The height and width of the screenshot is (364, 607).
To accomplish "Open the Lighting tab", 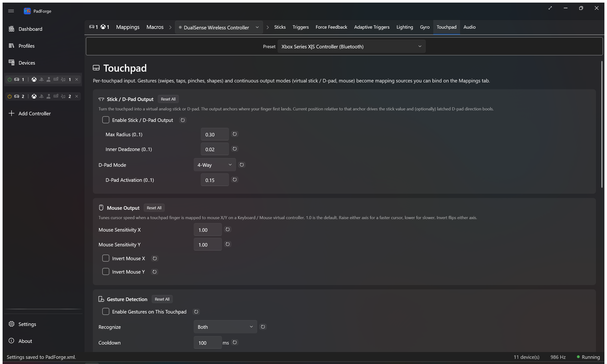I will 405,27.
